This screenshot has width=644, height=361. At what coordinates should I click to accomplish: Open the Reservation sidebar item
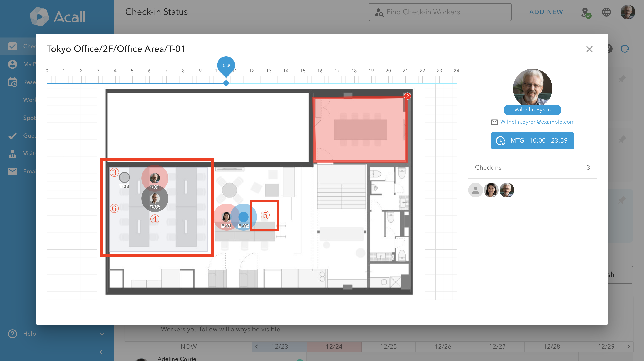18,82
